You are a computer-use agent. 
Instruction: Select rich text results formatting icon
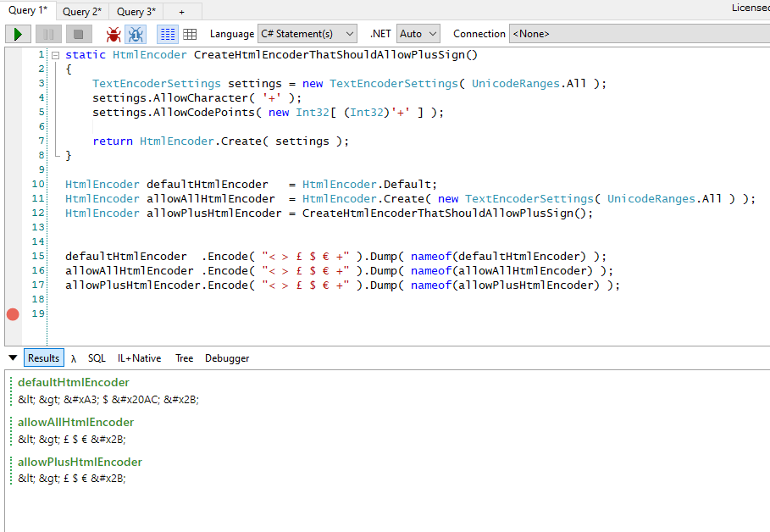point(167,34)
